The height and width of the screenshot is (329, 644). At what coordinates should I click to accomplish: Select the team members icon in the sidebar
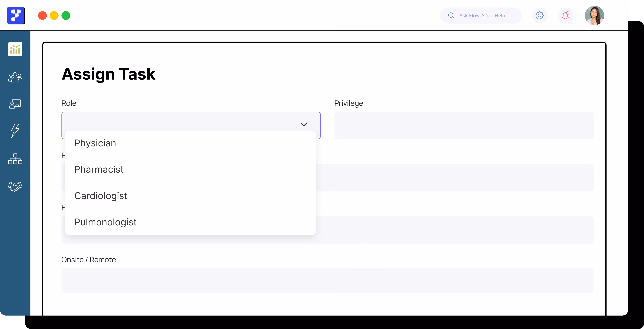click(15, 77)
